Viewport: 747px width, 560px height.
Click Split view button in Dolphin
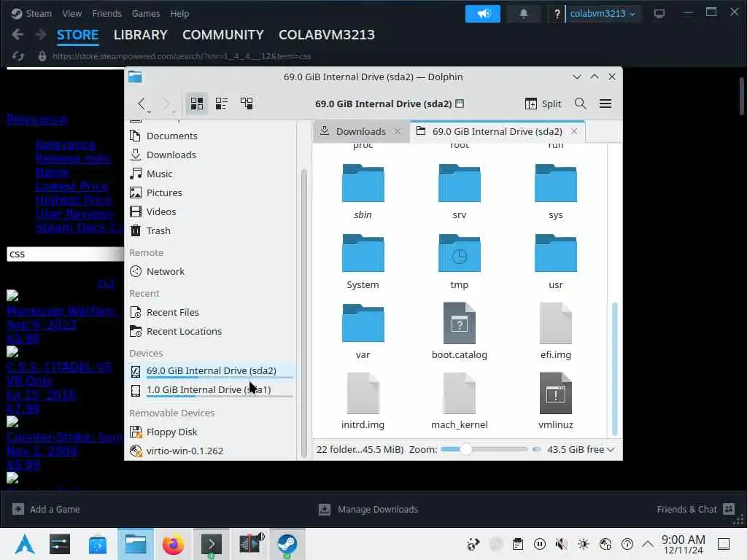[x=543, y=104]
